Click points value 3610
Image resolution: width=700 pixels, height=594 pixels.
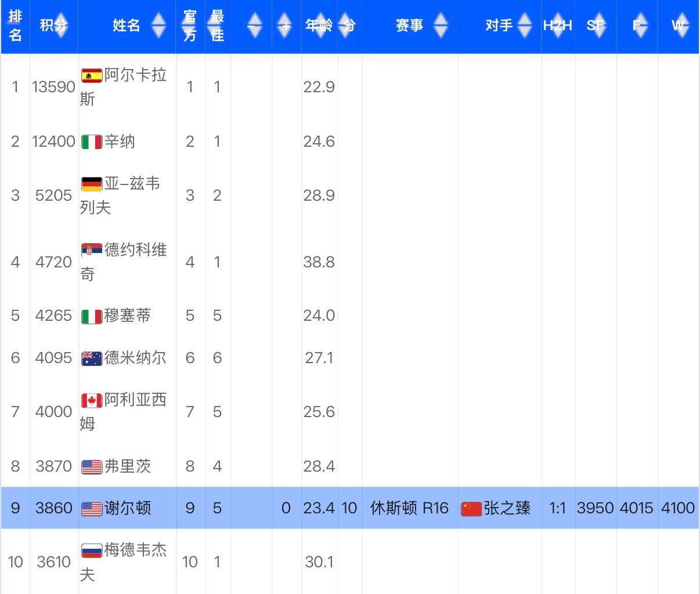point(53,562)
